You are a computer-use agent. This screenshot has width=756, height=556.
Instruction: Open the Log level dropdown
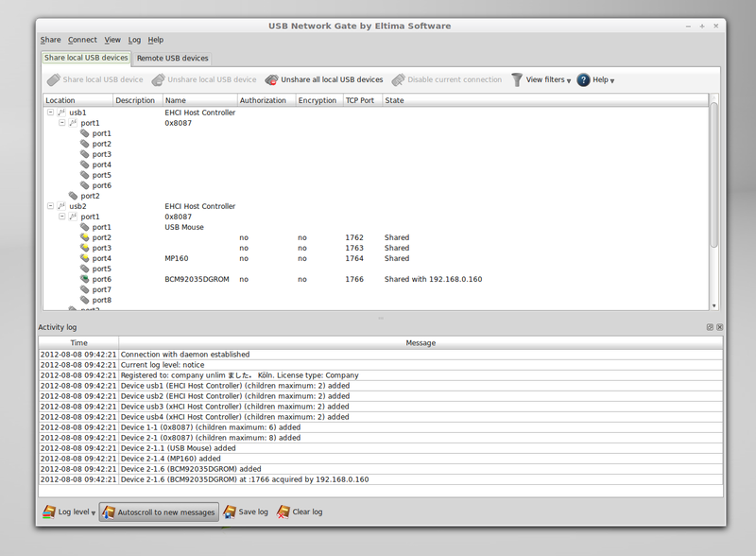pos(69,512)
